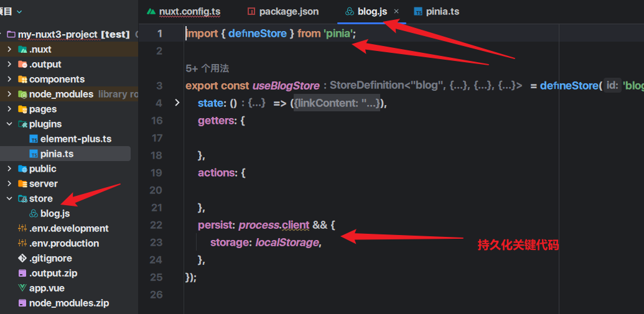The height and width of the screenshot is (314, 644).
Task: Open the project view dropdown arrow
Action: coord(19,11)
